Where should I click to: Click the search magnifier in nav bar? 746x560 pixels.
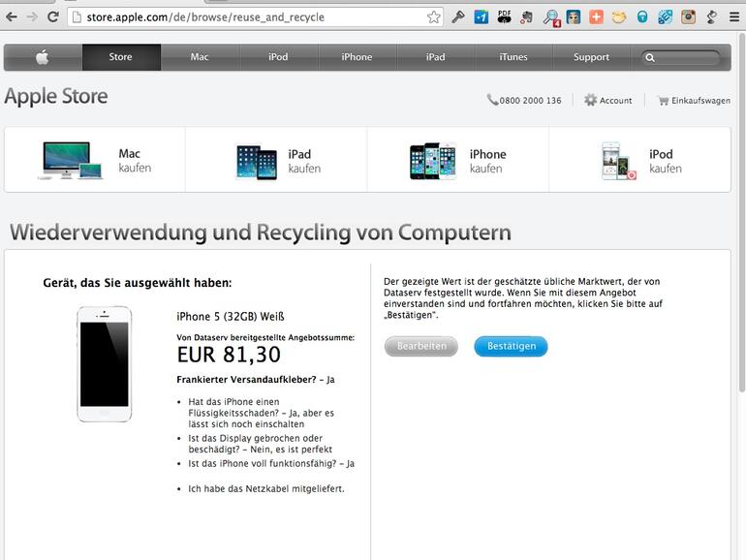[x=650, y=57]
